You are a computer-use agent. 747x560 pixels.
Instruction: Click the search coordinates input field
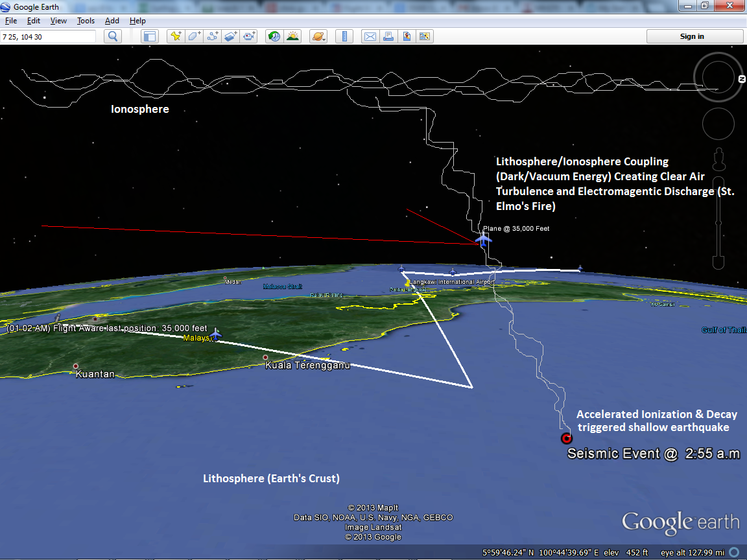pos(49,36)
